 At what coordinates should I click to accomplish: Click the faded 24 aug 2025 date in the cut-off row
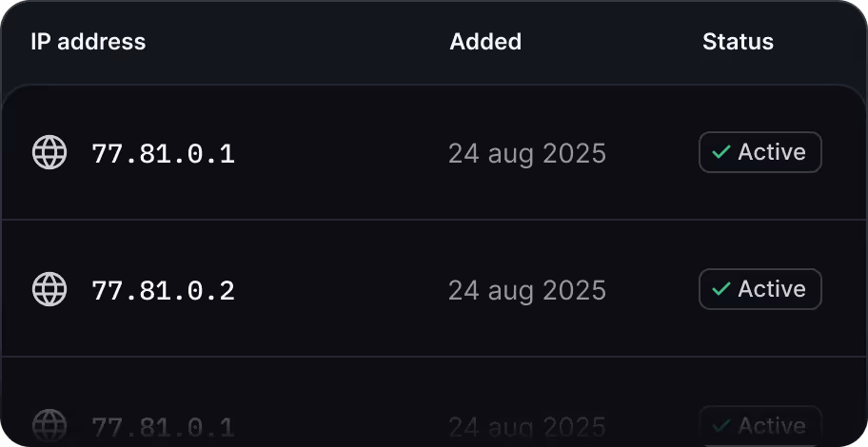click(527, 428)
